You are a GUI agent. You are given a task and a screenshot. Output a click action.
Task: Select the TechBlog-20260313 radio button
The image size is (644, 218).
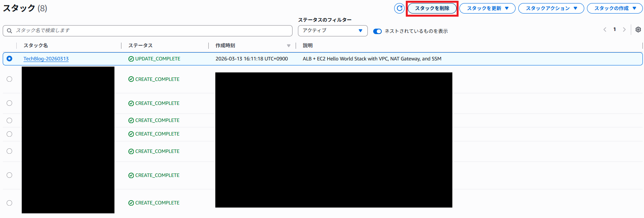9,58
